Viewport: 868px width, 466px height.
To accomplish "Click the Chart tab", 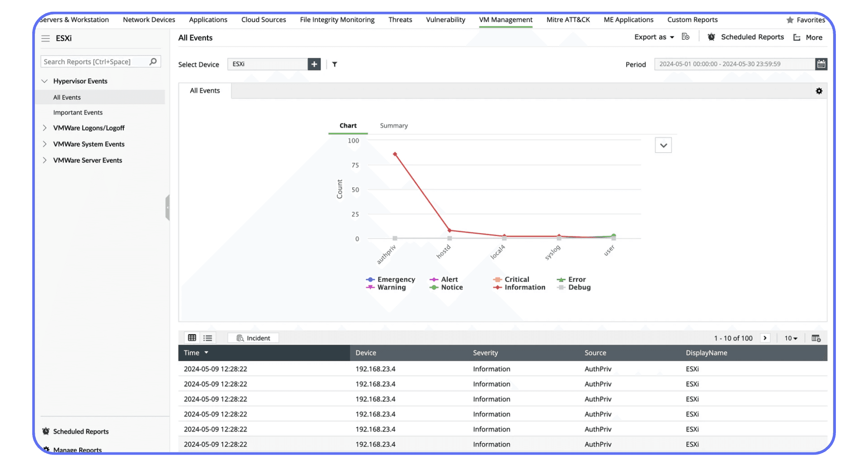I will [x=348, y=126].
